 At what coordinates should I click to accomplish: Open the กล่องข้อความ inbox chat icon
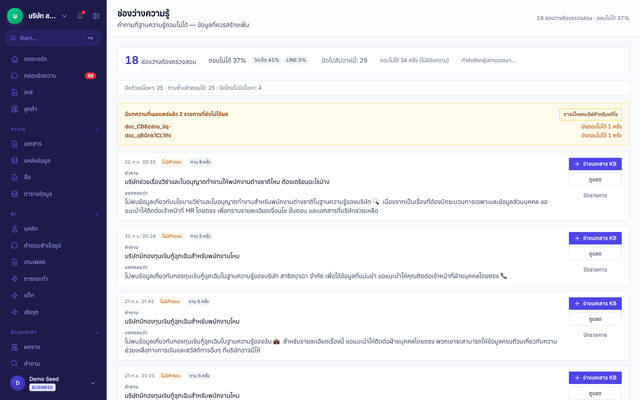[x=15, y=76]
